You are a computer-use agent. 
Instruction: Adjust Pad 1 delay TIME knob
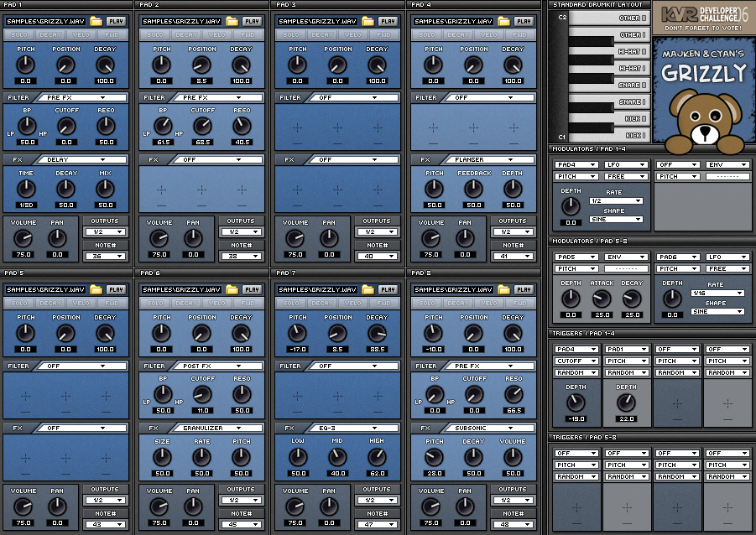point(26,189)
